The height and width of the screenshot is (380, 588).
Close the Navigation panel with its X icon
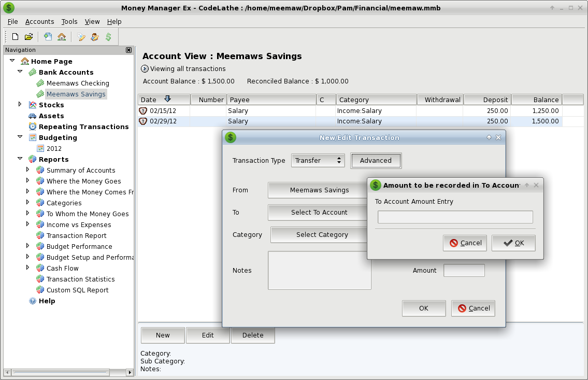click(128, 50)
